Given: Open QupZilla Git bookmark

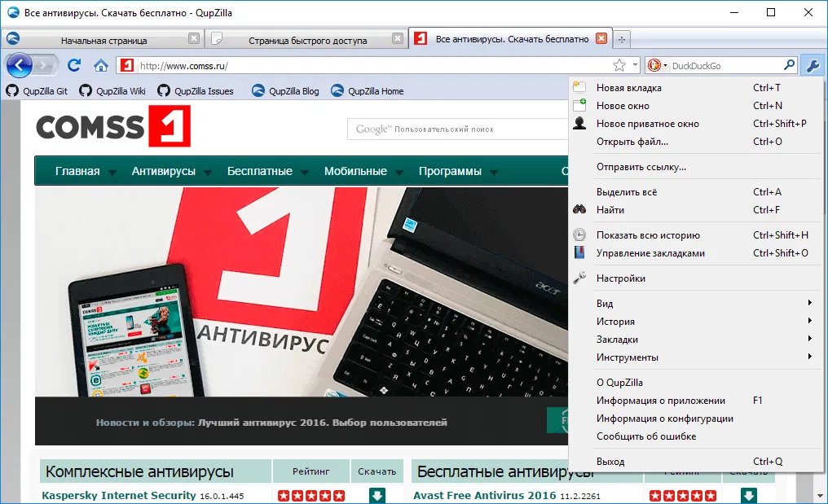Looking at the screenshot, I should (x=37, y=90).
